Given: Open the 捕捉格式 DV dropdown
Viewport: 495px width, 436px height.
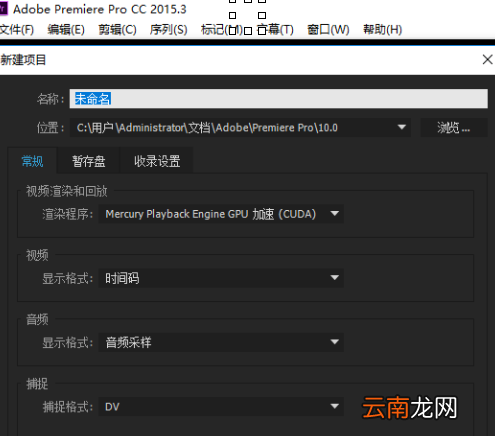Looking at the screenshot, I should coord(221,407).
